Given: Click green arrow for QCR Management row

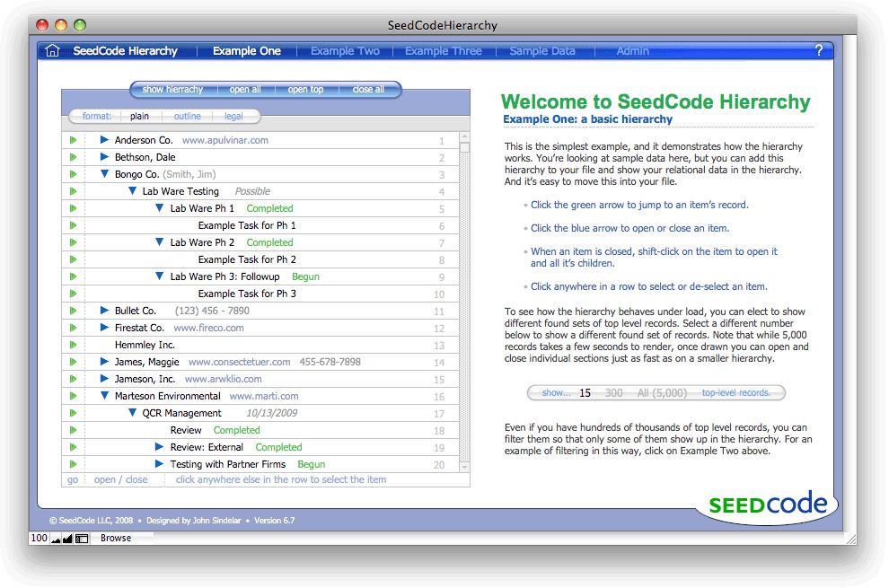Looking at the screenshot, I should click(x=73, y=413).
